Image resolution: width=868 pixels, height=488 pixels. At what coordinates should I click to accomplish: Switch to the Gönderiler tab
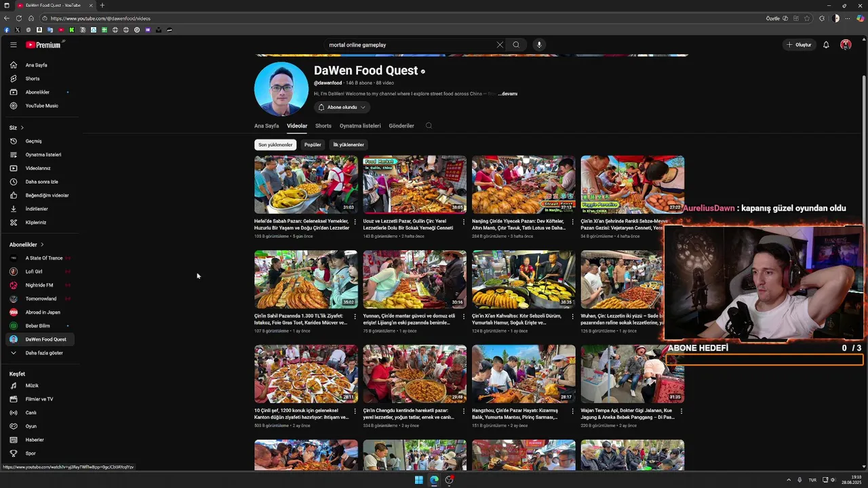401,125
